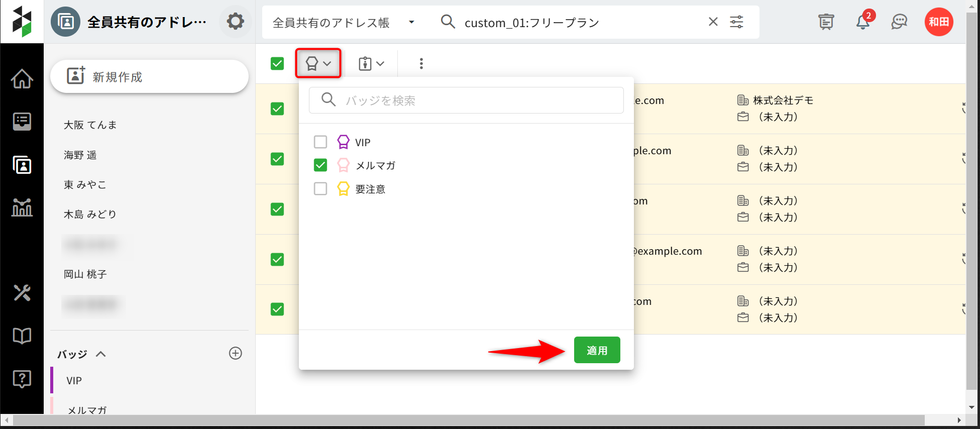Image resolution: width=980 pixels, height=429 pixels.
Task: Click the add badge plus icon
Action: [x=236, y=353]
